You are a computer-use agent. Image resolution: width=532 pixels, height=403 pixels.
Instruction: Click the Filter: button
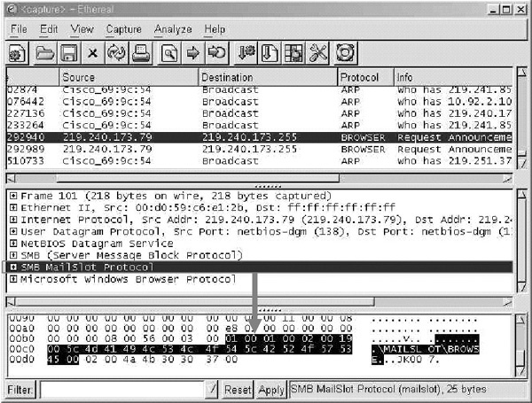pos(20,390)
